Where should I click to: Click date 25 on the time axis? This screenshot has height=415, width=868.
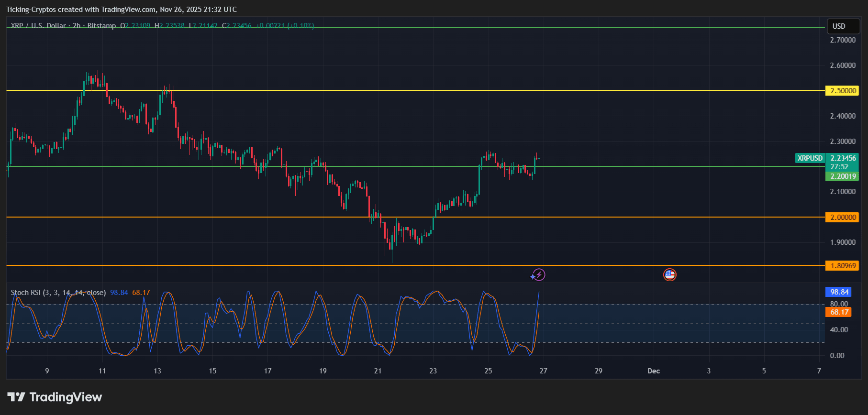tap(488, 371)
